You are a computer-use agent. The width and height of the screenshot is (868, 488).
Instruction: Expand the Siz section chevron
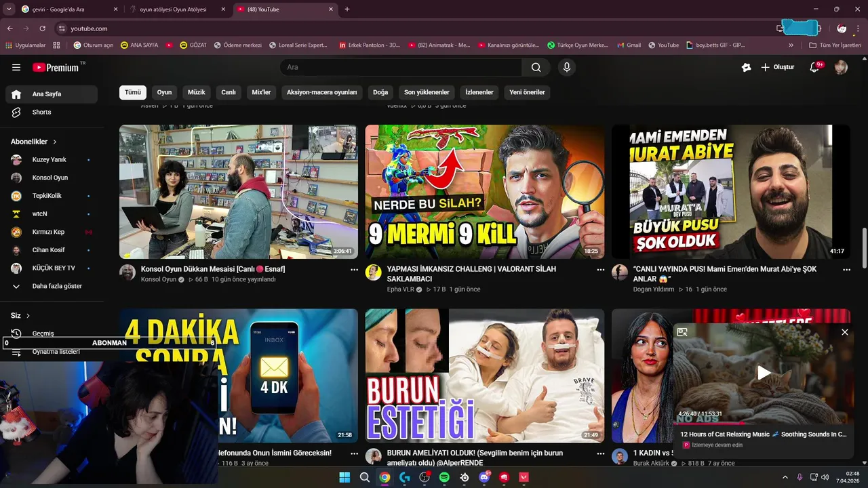pyautogui.click(x=28, y=316)
